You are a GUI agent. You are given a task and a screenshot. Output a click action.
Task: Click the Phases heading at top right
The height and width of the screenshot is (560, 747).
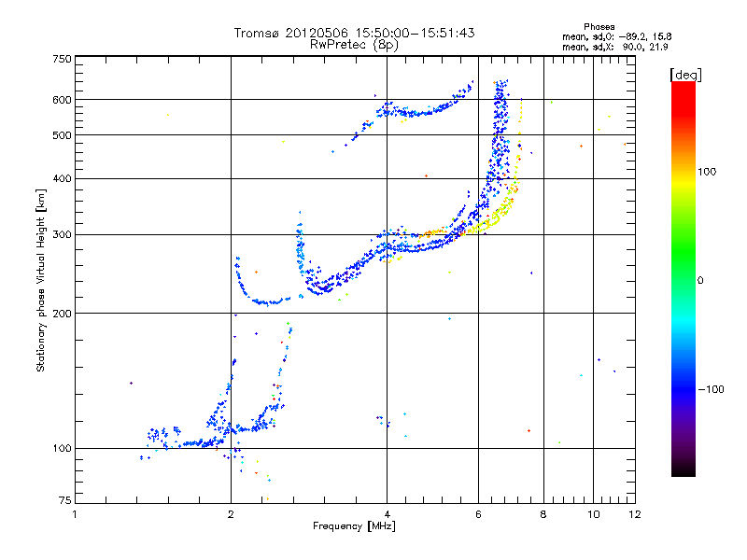pyautogui.click(x=599, y=26)
